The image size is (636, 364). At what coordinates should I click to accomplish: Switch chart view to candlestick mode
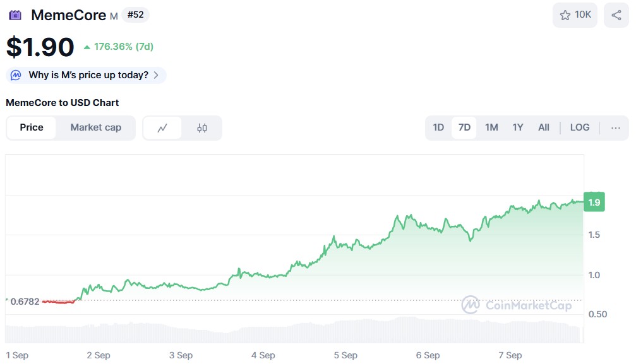[201, 127]
